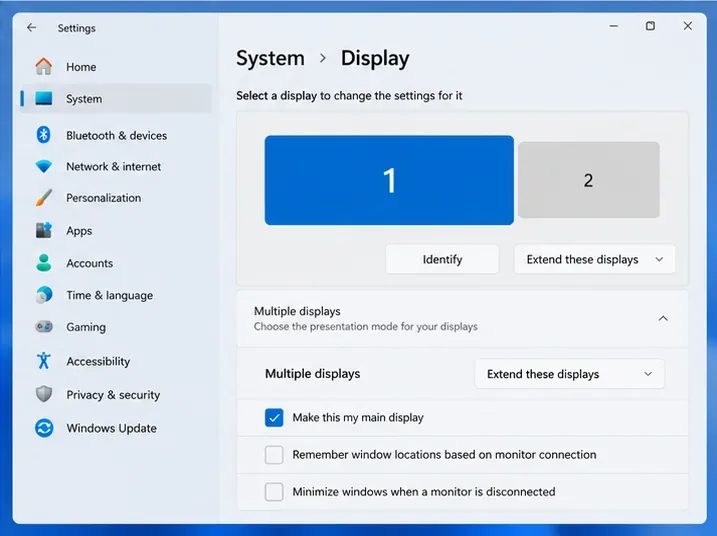The image size is (717, 536).
Task: Open Multiple displays row's Extend these displays dropdown
Action: coord(569,374)
